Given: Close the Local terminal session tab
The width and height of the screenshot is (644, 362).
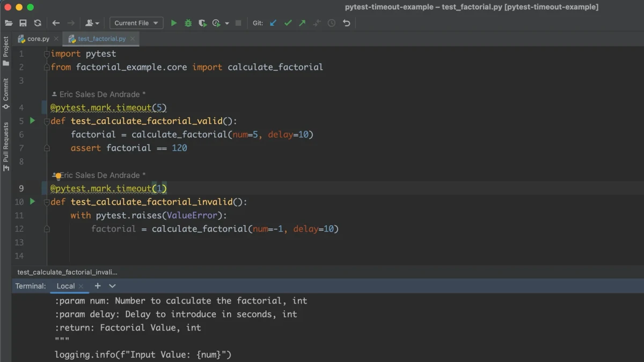Looking at the screenshot, I should tap(81, 286).
